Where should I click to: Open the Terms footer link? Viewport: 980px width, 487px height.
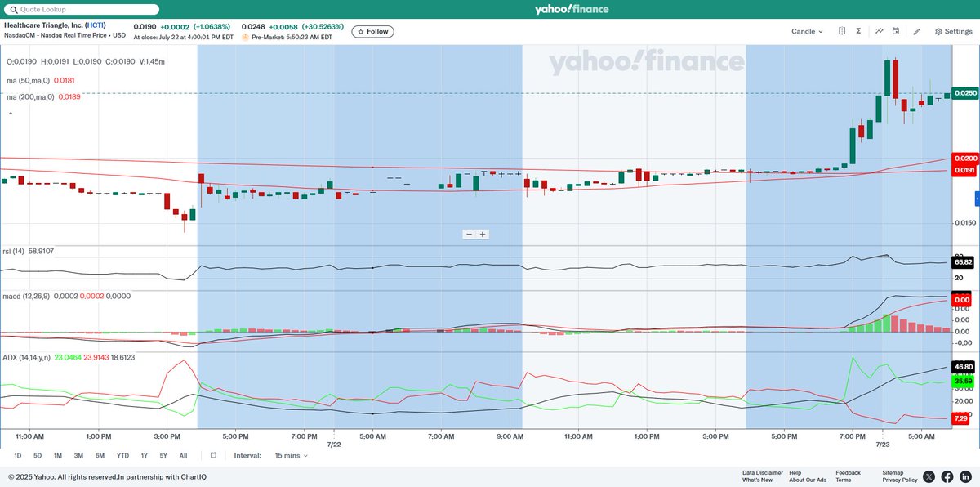coord(843,480)
